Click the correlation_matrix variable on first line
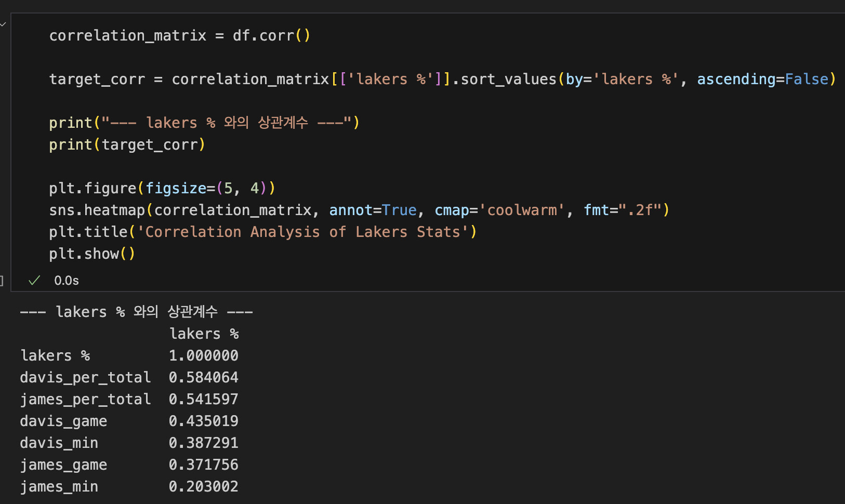 (x=127, y=35)
